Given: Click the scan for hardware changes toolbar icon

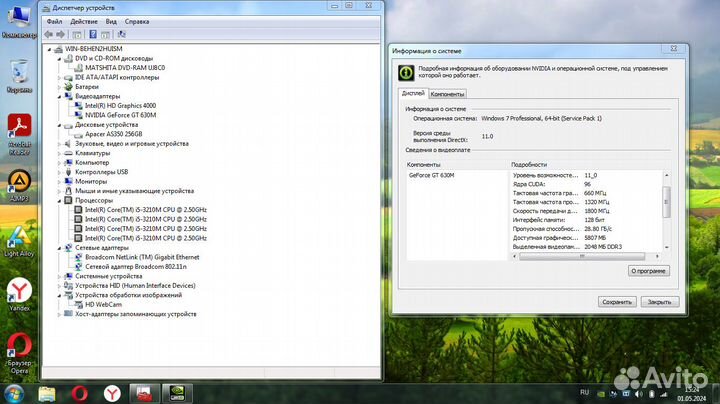Looking at the screenshot, I should 121,34.
